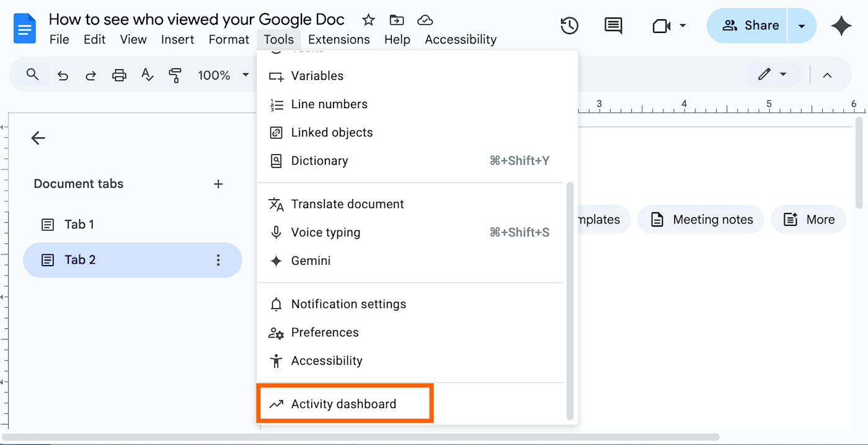Choose Line numbers menu item
The width and height of the screenshot is (868, 445).
410,104
